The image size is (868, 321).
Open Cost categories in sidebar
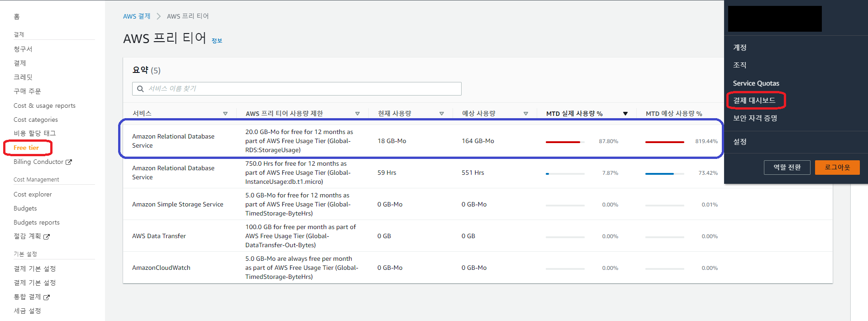click(36, 120)
